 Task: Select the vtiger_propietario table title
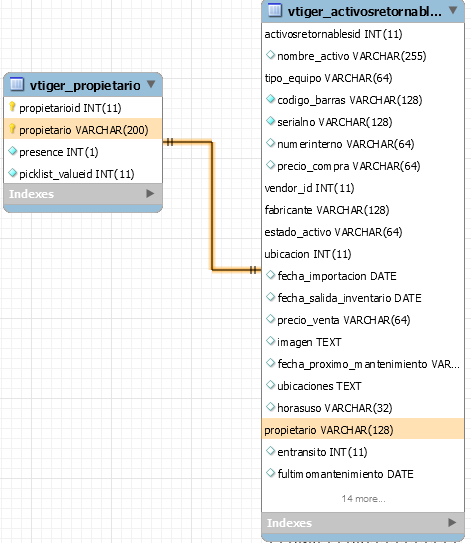click(85, 85)
